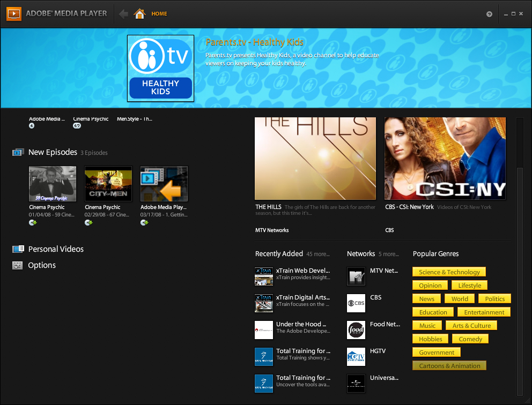Select the News genre tag
The image size is (532, 405).
click(426, 299)
